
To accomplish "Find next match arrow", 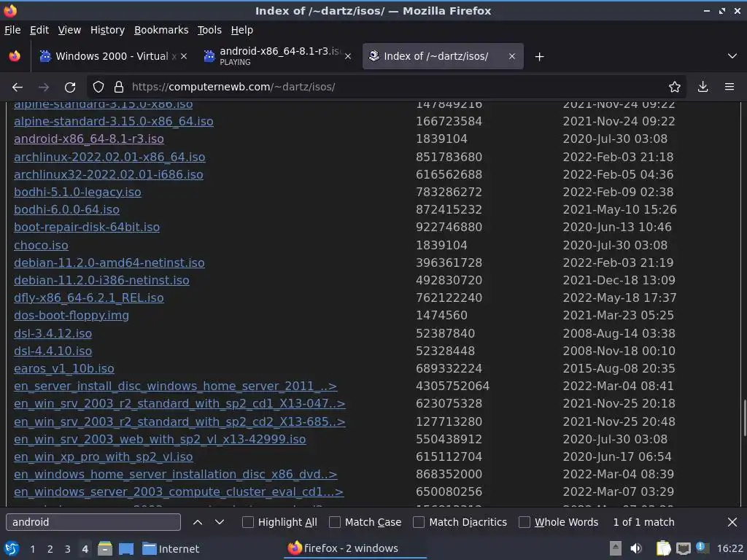I will pos(220,522).
